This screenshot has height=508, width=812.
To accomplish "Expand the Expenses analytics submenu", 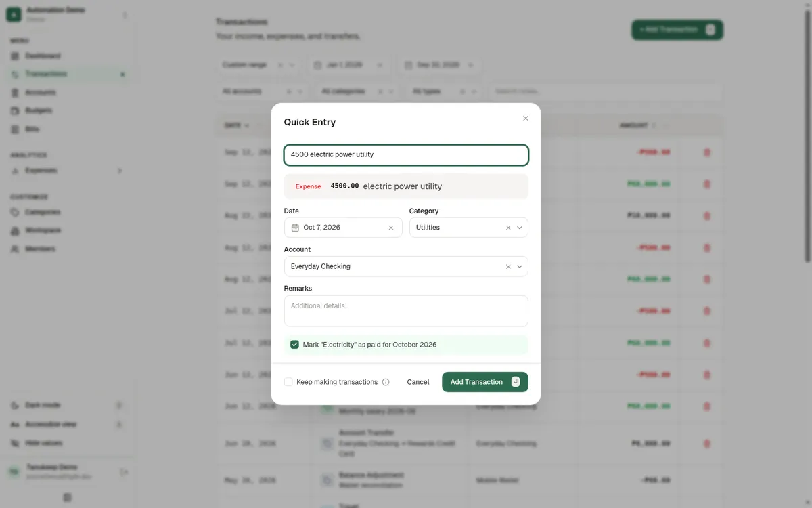I will pos(66,171).
